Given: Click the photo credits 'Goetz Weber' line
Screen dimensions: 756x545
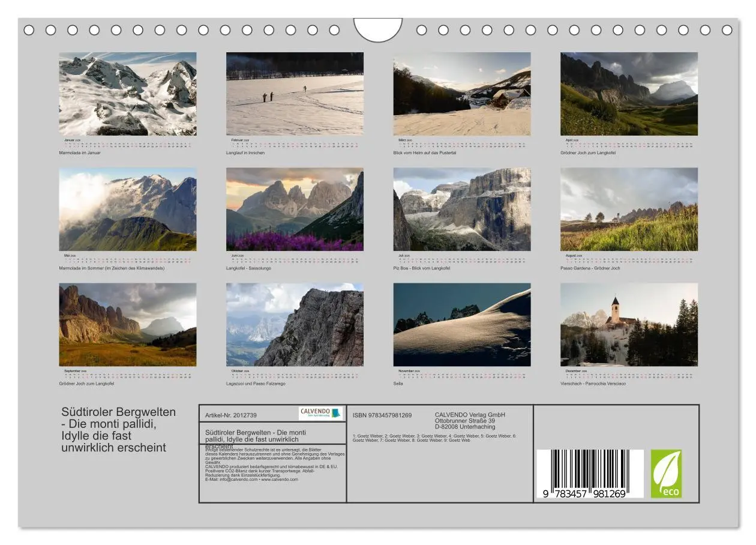Looking at the screenshot, I should (434, 438).
